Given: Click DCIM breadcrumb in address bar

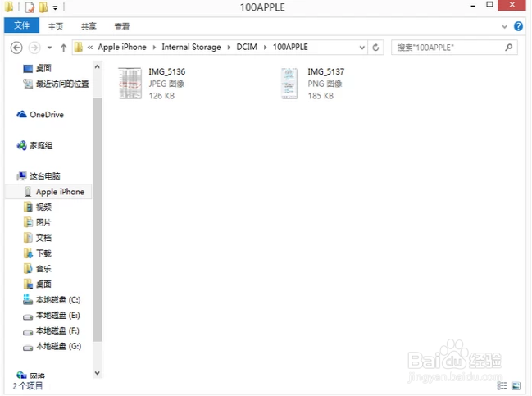Looking at the screenshot, I should (x=247, y=47).
